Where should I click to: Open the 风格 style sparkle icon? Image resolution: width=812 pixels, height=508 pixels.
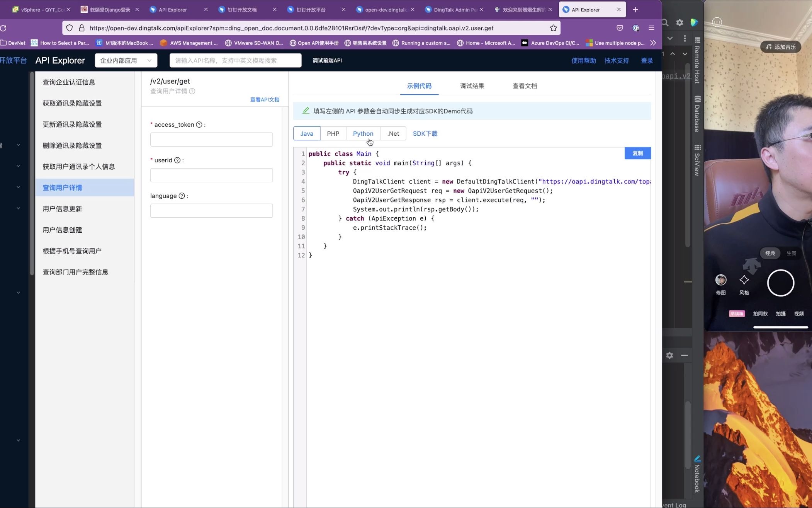click(x=744, y=280)
